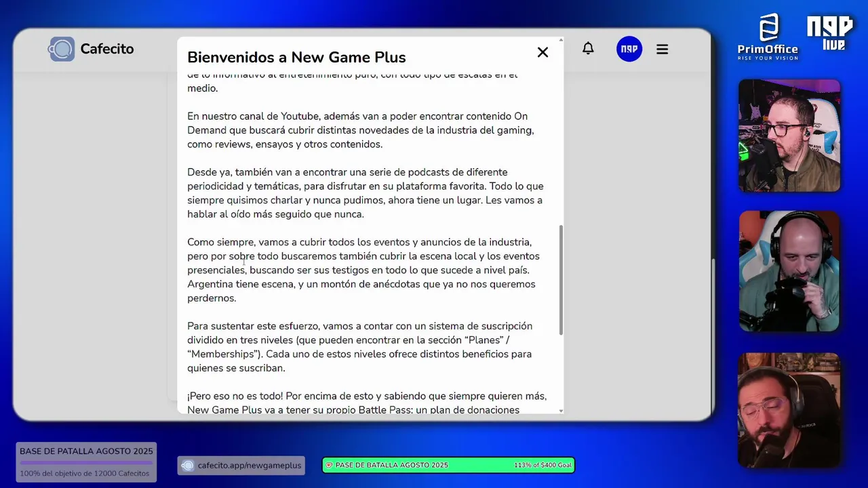
Task: Click the NGP live logo
Action: tap(829, 34)
